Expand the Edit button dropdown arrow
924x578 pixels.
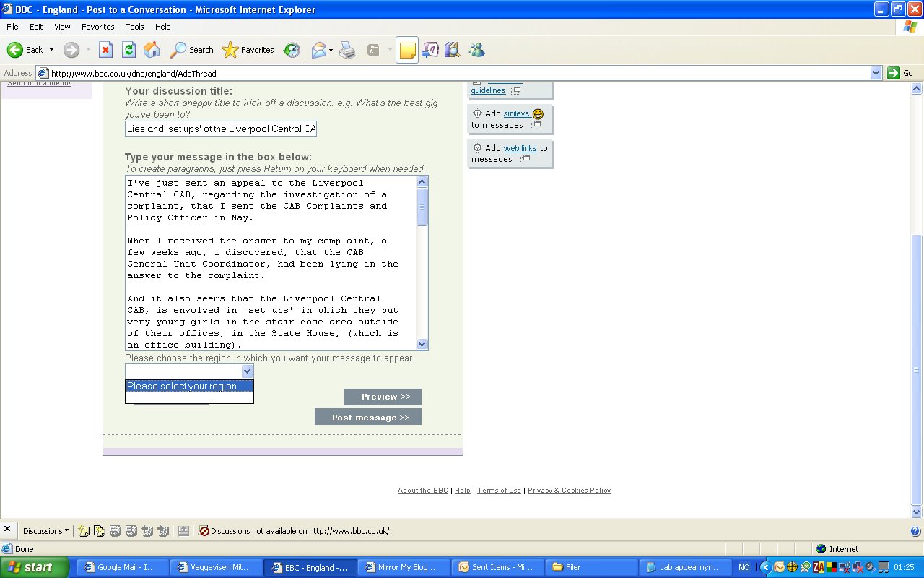pos(390,50)
